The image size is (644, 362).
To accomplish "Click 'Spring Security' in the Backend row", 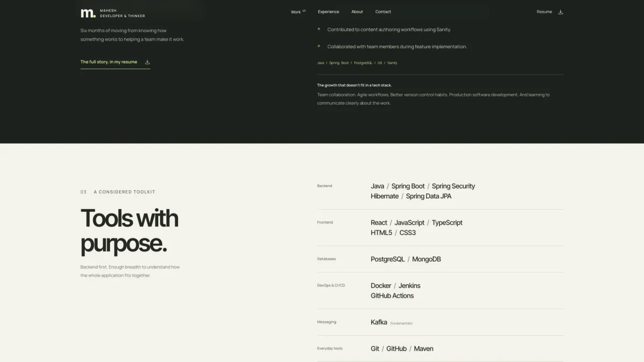I will click(453, 186).
